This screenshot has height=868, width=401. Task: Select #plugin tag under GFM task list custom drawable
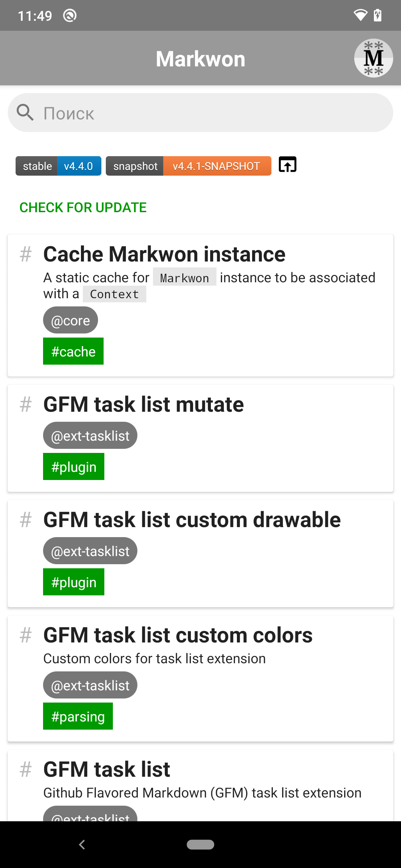coord(74,582)
